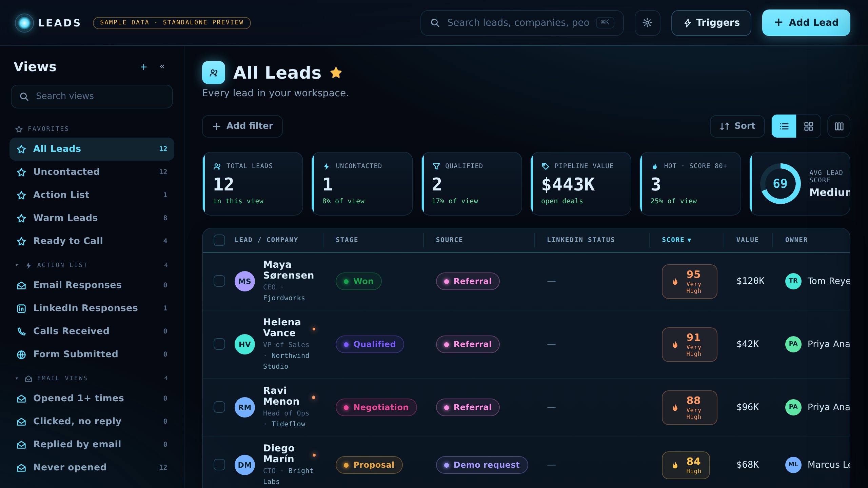This screenshot has width=868, height=488.
Task: Click the 69 average lead score ring
Action: [x=780, y=184]
